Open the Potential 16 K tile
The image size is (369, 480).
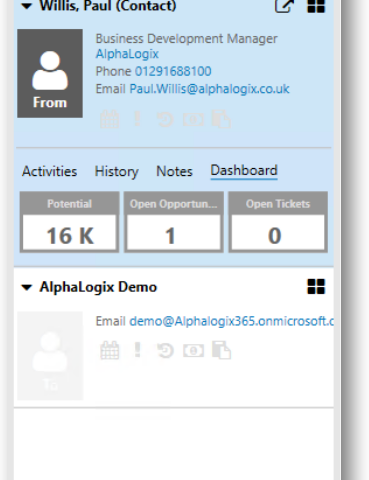pos(69,222)
